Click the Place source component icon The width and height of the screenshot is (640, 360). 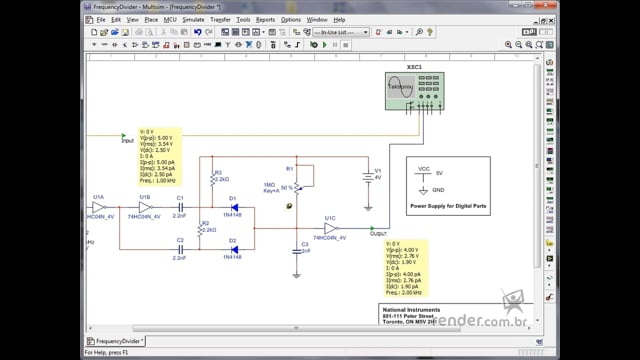click(x=94, y=45)
